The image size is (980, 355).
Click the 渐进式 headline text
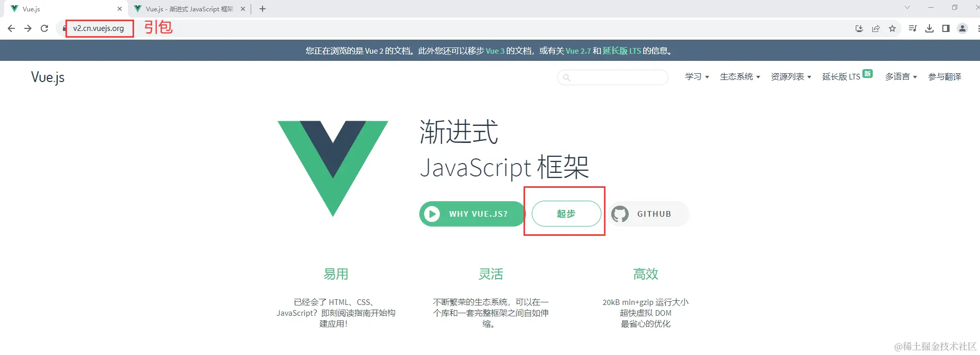click(459, 132)
